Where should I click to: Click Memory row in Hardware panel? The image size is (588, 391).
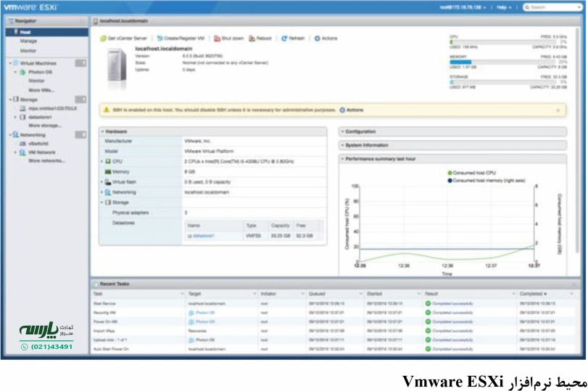click(x=212, y=171)
